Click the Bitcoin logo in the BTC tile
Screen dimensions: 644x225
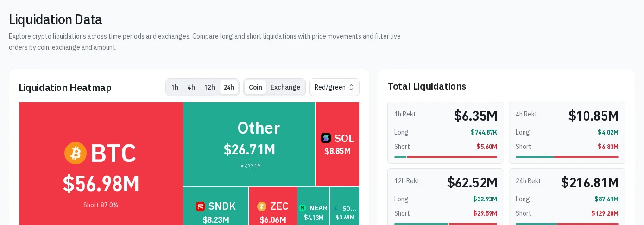[x=76, y=153]
